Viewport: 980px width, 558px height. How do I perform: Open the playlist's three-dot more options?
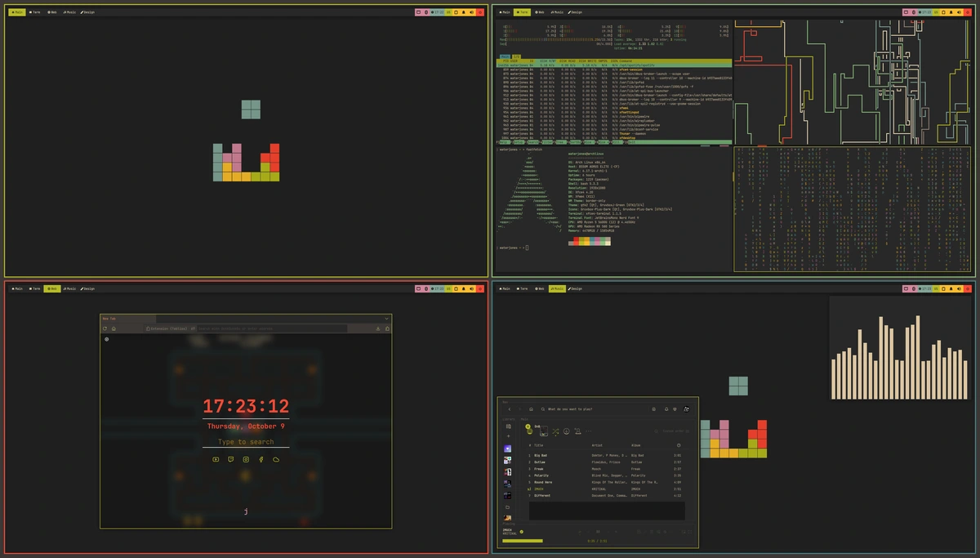point(588,431)
